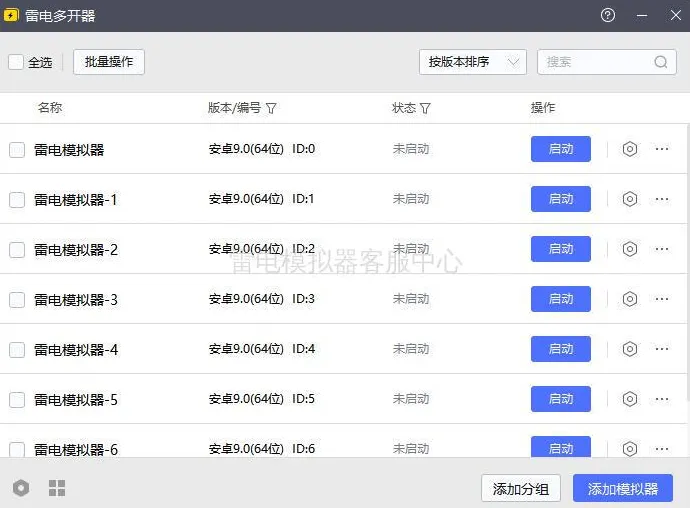Click 启动 for 雷电模拟器 (ID:0)
The height and width of the screenshot is (508, 690).
(561, 149)
